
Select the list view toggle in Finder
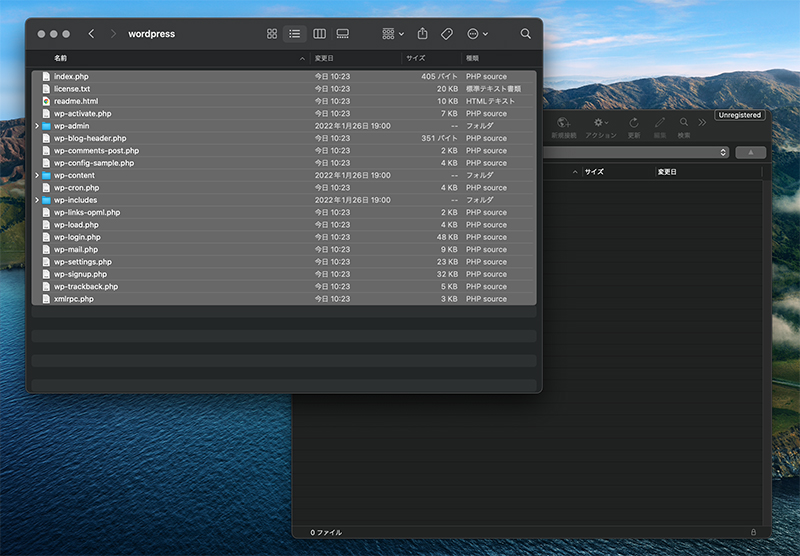click(295, 34)
